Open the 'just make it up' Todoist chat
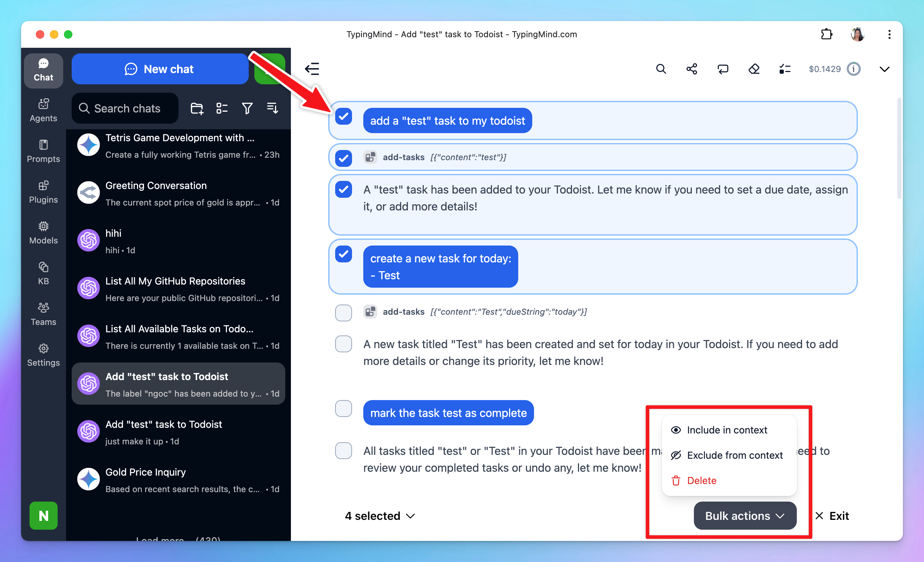924x562 pixels. [x=178, y=432]
